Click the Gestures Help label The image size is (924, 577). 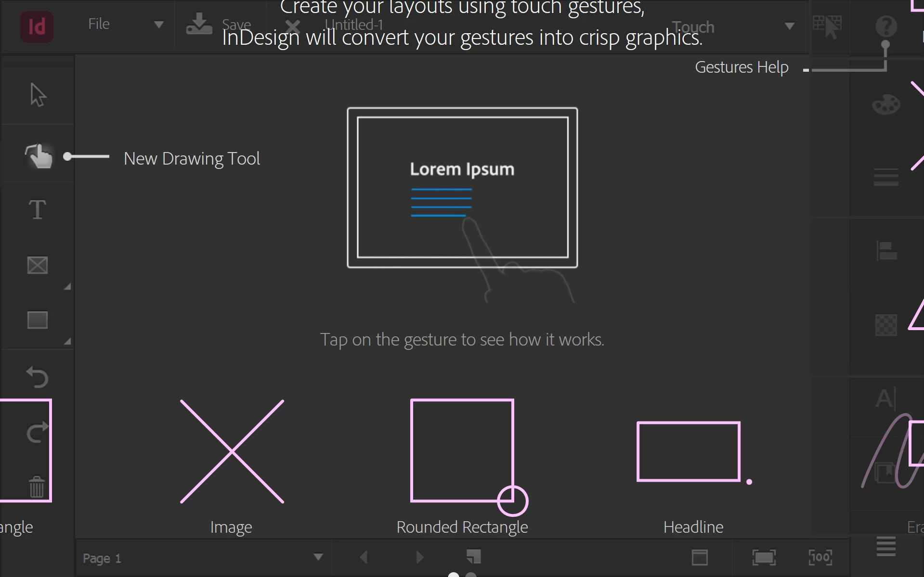click(742, 67)
